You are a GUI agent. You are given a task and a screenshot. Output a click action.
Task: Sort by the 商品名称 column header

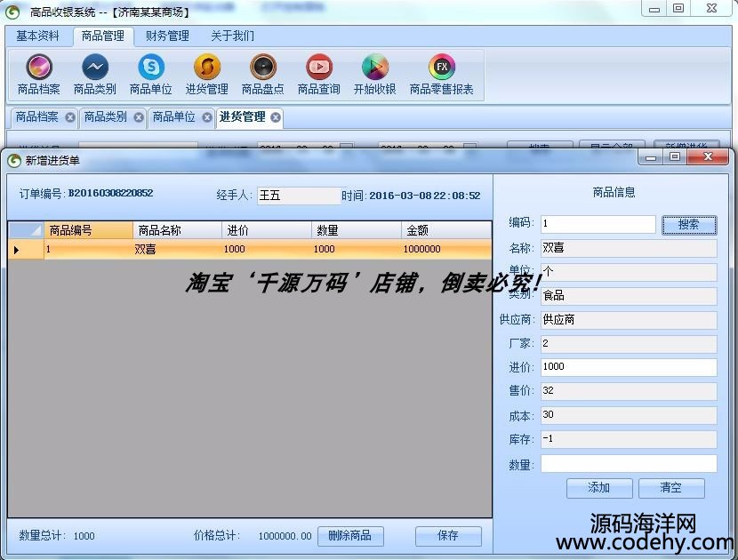coord(176,230)
